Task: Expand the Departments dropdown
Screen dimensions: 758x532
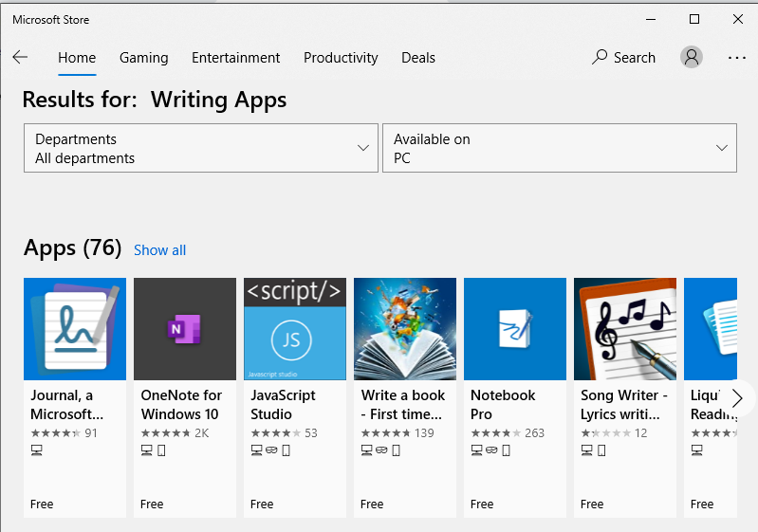Action: (x=200, y=148)
